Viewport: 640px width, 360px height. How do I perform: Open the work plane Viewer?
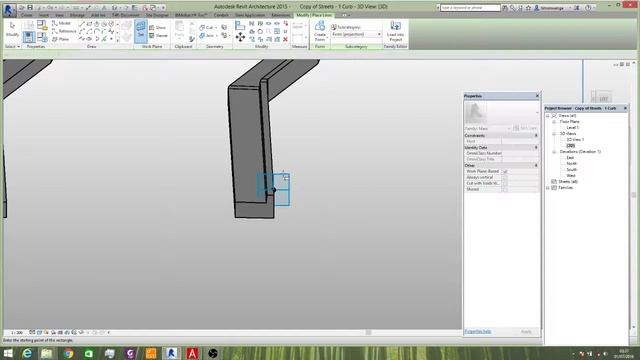(x=158, y=36)
